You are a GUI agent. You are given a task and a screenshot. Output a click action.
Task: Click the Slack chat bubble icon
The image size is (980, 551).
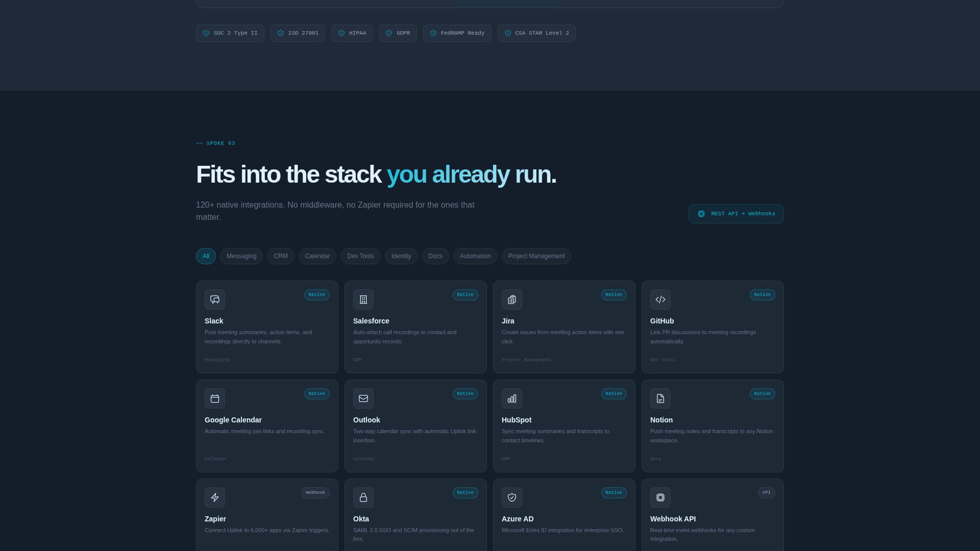pyautogui.click(x=215, y=299)
